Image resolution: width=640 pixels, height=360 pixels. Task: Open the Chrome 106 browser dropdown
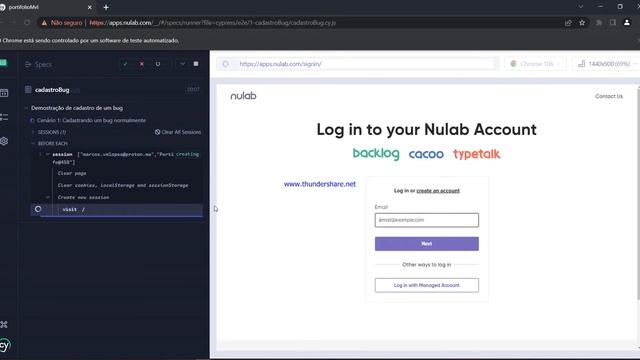[x=535, y=64]
